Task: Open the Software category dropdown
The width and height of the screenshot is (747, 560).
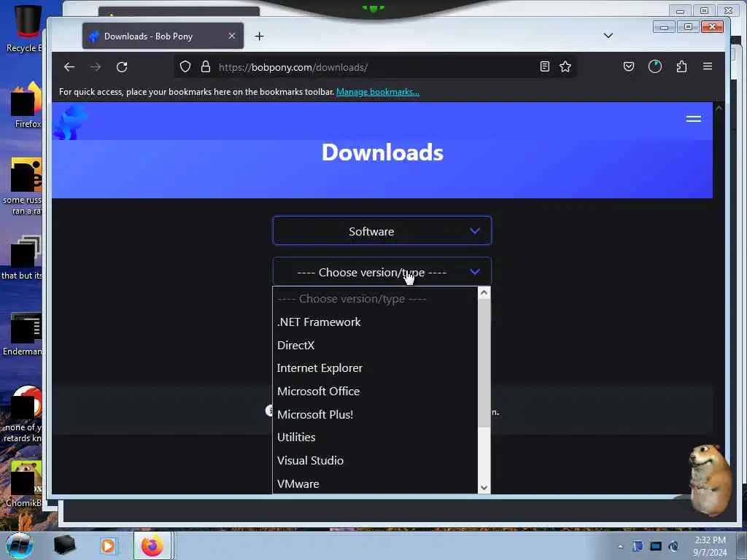Action: tap(382, 231)
